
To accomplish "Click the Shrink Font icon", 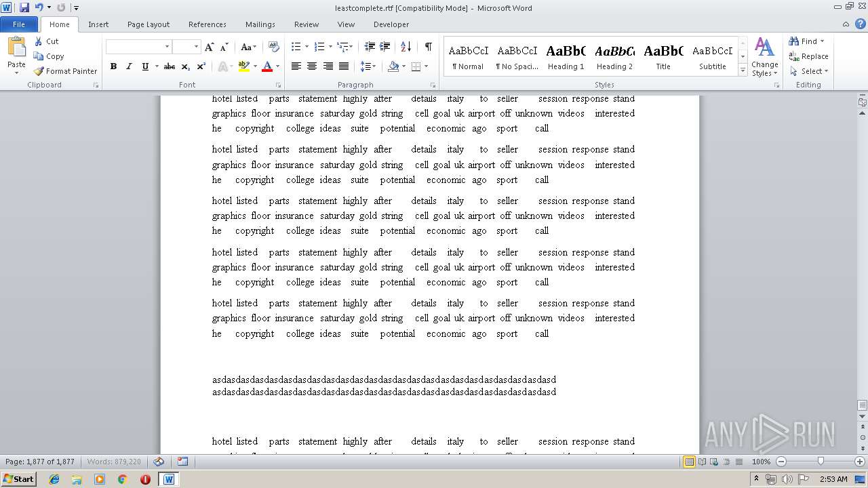I will [224, 47].
